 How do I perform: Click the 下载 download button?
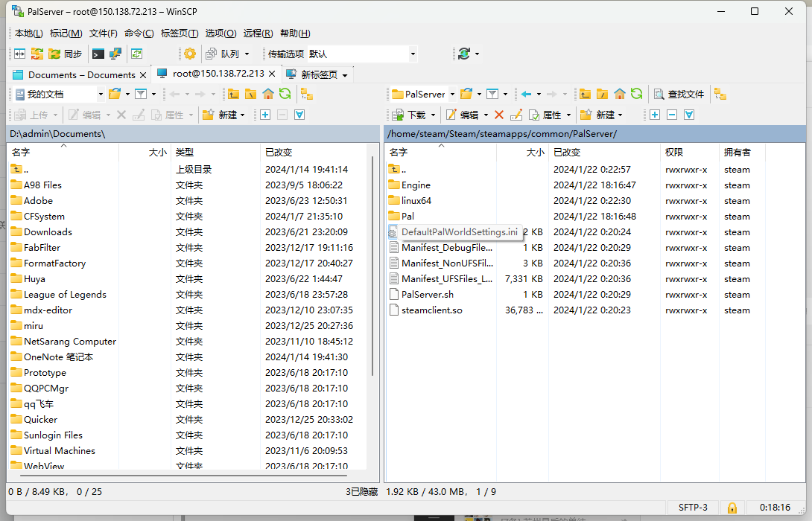tap(408, 115)
